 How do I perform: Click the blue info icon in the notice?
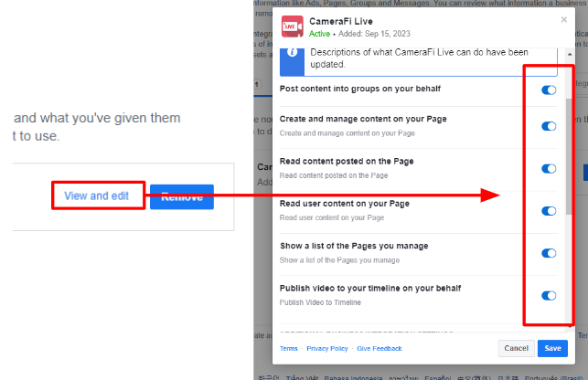[292, 52]
